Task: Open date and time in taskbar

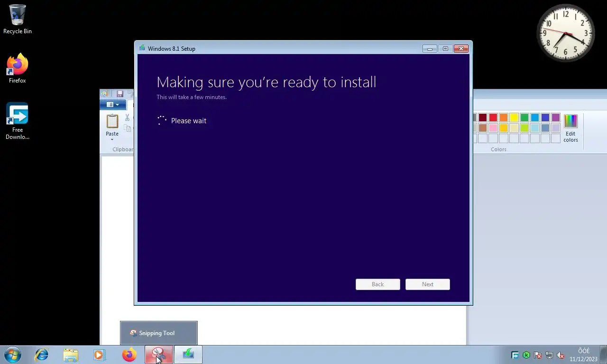Action: click(584, 355)
